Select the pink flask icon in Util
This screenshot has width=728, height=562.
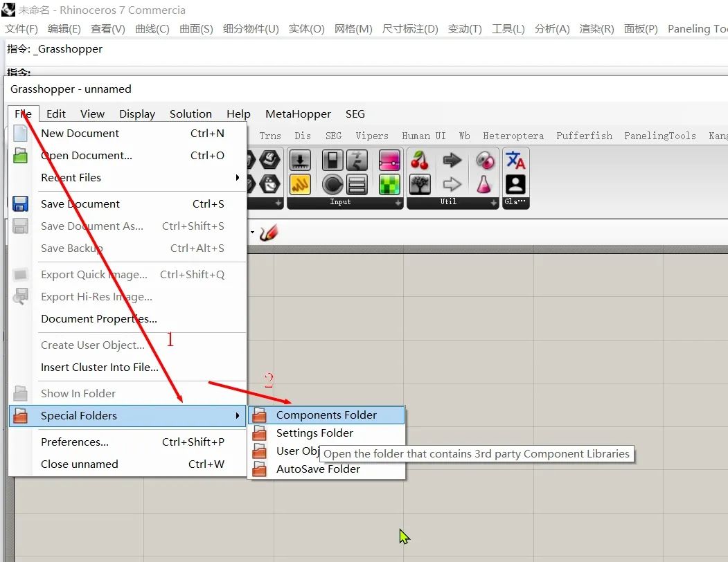483,184
